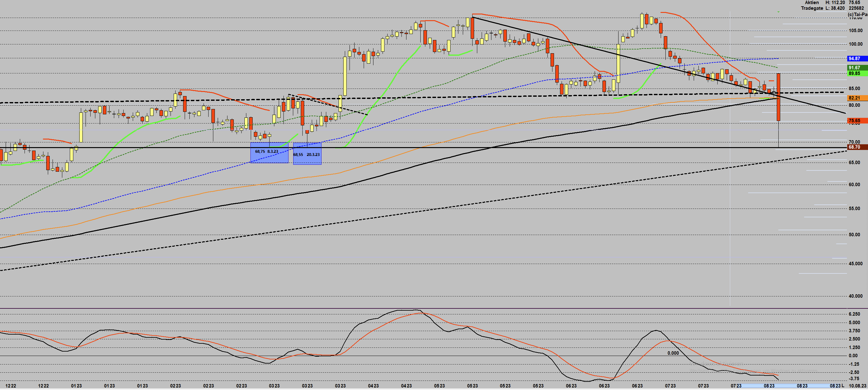Click the H: 112.20 high value
Screen dimensions: 868x390
[835, 3]
